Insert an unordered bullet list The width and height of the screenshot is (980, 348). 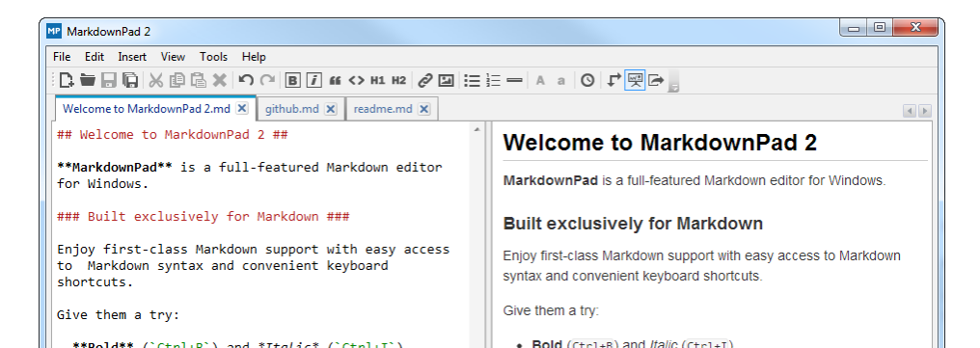(x=473, y=80)
